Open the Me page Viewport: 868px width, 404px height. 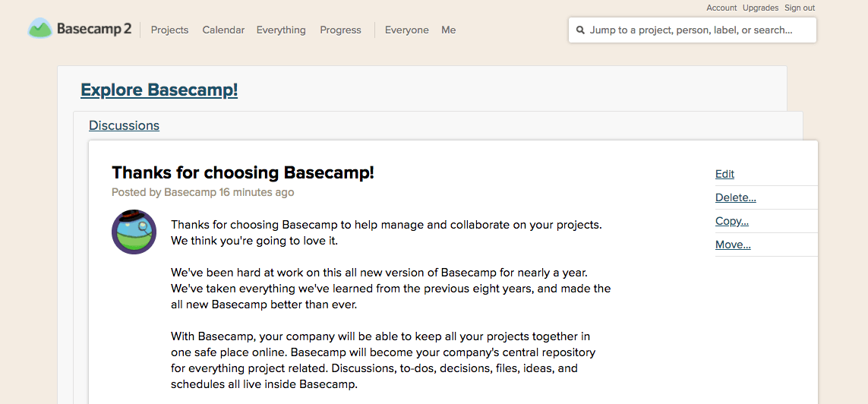click(448, 30)
